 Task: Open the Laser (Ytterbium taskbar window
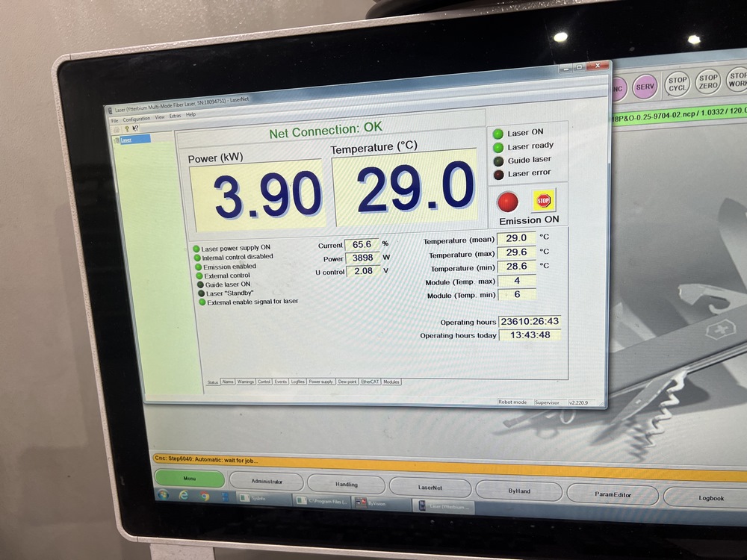(x=443, y=506)
